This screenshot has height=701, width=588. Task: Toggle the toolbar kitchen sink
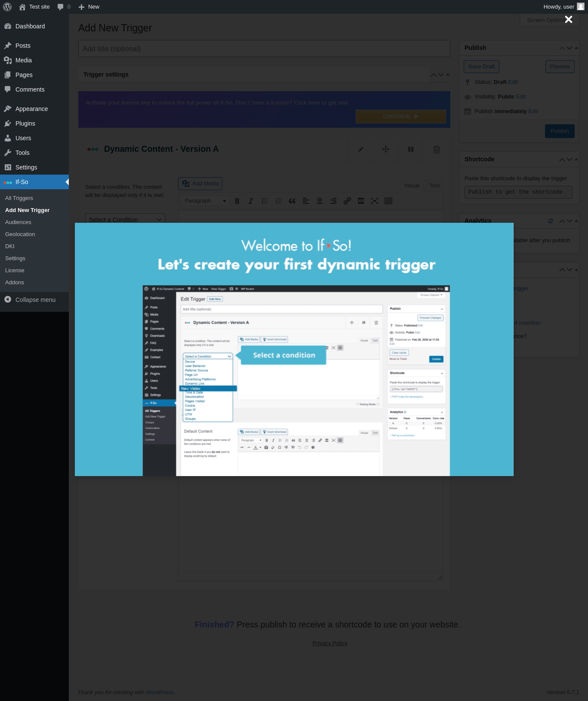click(388, 201)
